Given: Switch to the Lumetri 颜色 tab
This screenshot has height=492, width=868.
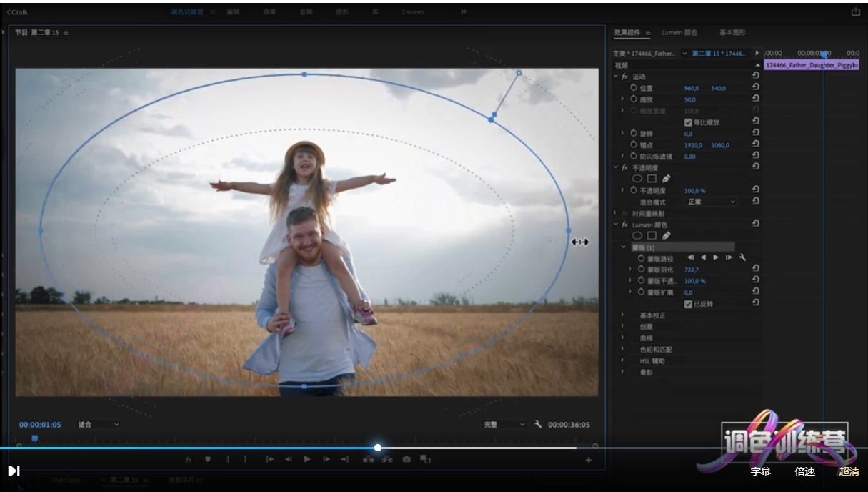Looking at the screenshot, I should pyautogui.click(x=679, y=33).
